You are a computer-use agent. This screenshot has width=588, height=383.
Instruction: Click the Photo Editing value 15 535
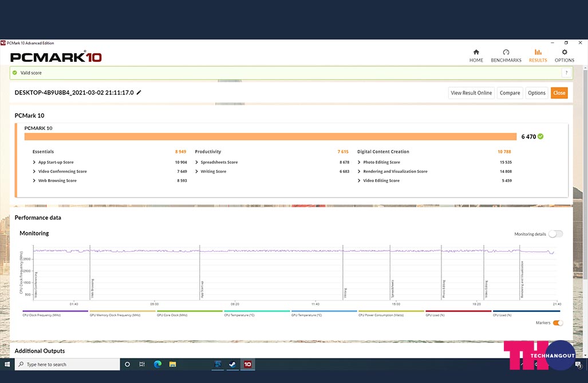506,162
